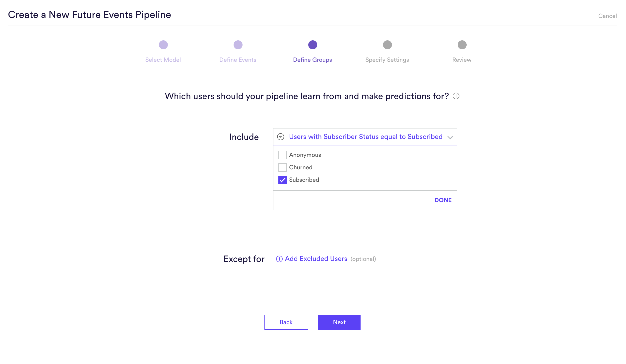
Task: Uncheck the Subscribed checkbox
Action: pyautogui.click(x=283, y=180)
